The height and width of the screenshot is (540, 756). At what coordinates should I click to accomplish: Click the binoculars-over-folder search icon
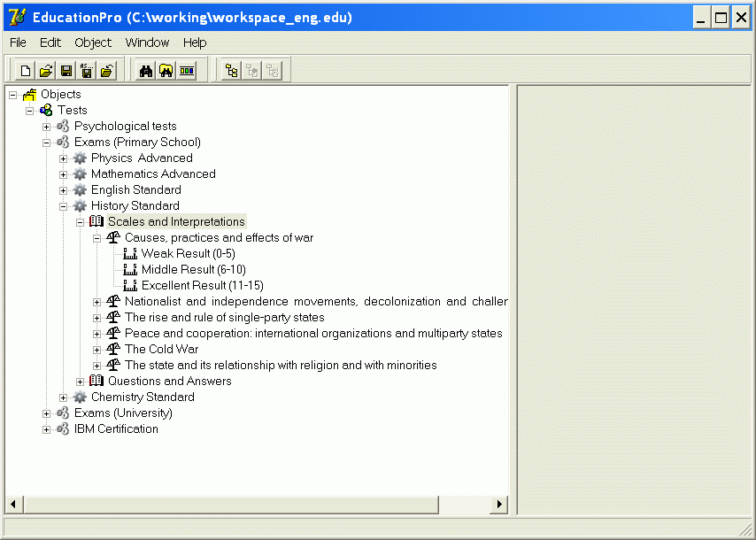[166, 71]
